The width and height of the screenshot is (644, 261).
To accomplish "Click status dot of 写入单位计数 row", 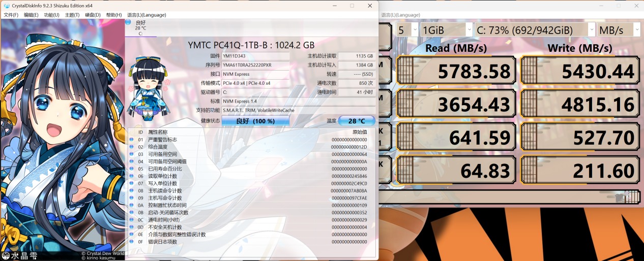I will click(131, 183).
